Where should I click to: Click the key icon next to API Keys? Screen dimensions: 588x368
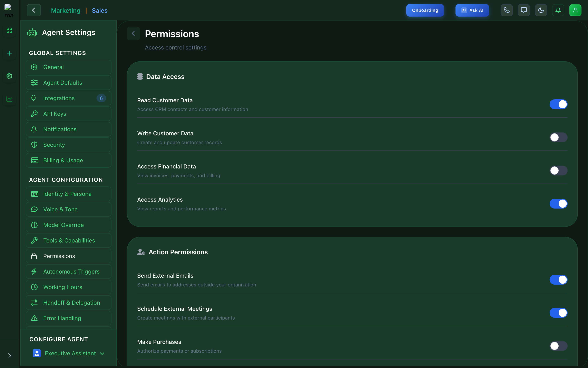[34, 114]
